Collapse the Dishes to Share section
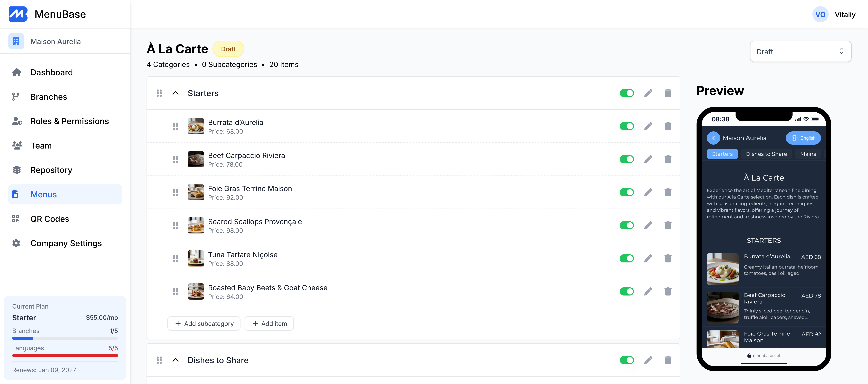 click(176, 360)
